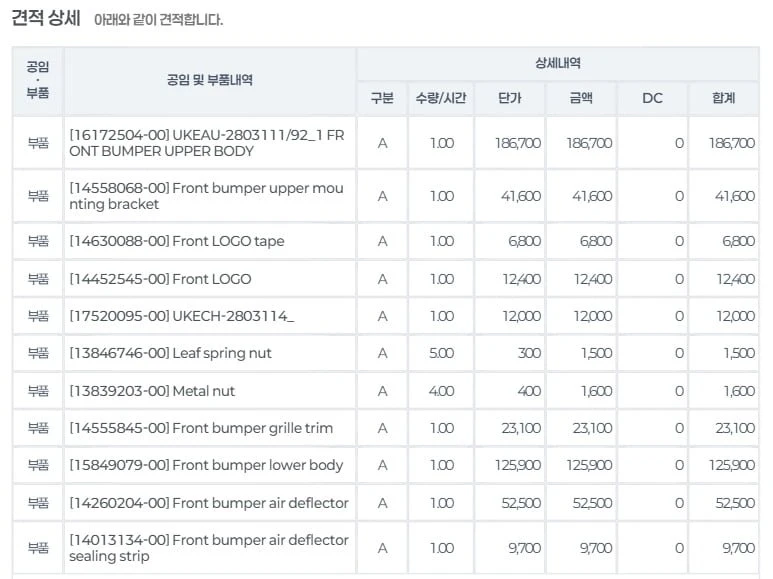773x579 pixels.
Task: Select air deflector sealing strip item
Action: point(209,548)
